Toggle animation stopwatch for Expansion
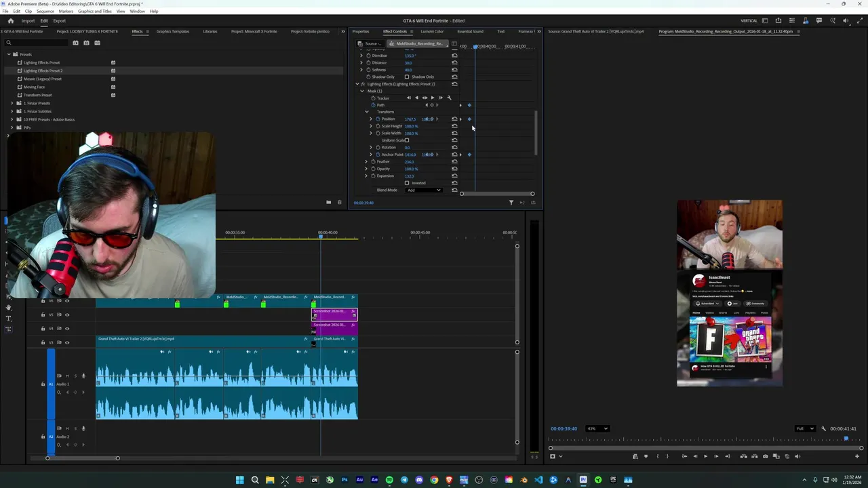This screenshot has width=868, height=488. [373, 176]
